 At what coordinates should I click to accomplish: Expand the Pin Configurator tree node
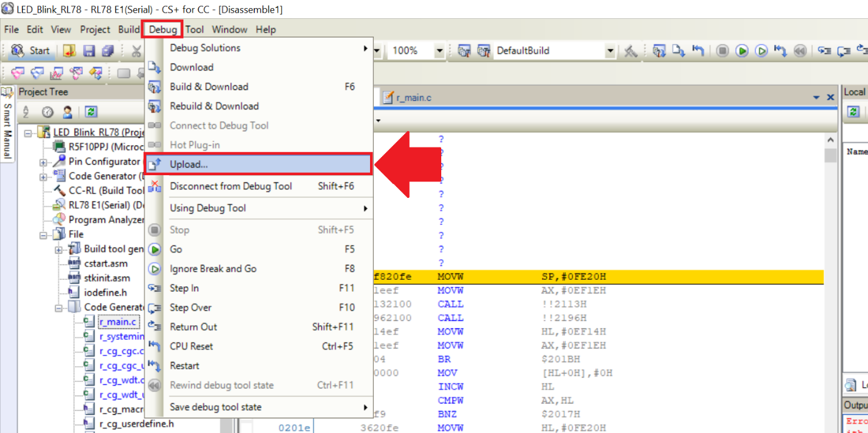(x=43, y=162)
